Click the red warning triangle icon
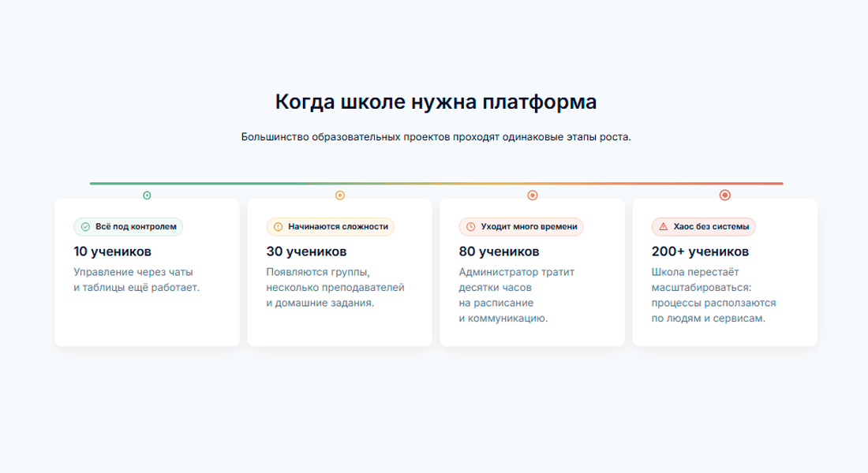This screenshot has height=473, width=868. 663,227
